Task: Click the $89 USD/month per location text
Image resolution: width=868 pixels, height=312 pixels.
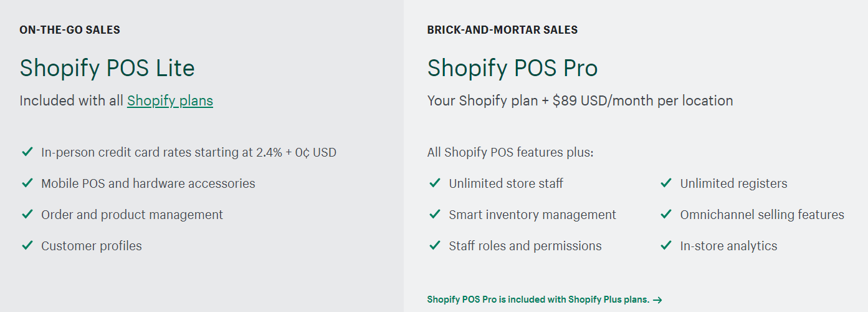Action: [642, 100]
